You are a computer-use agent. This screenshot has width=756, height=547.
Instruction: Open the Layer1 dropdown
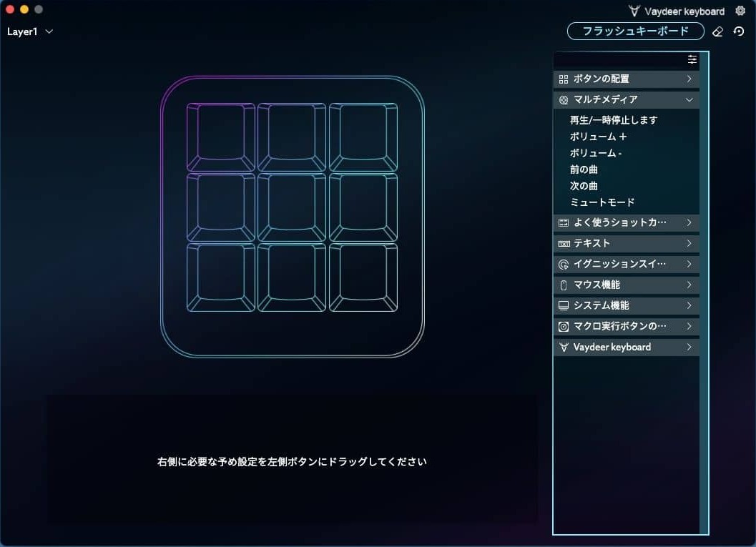(30, 31)
